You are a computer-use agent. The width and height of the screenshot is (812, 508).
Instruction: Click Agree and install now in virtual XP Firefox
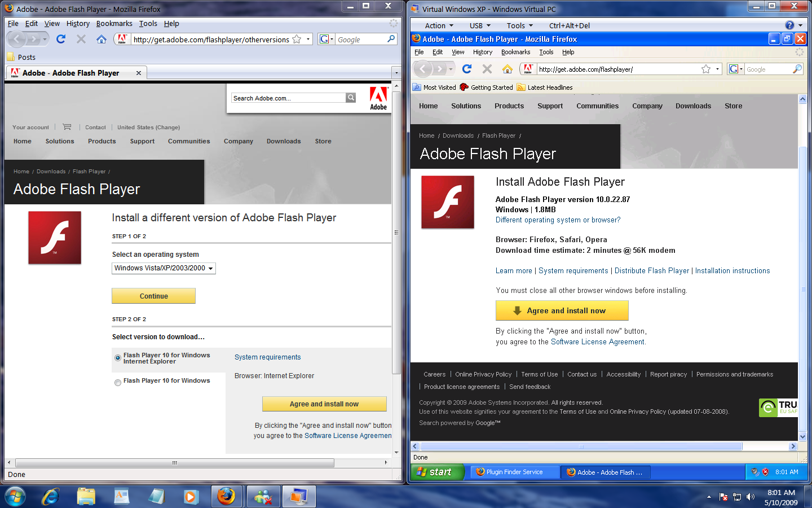(x=562, y=310)
